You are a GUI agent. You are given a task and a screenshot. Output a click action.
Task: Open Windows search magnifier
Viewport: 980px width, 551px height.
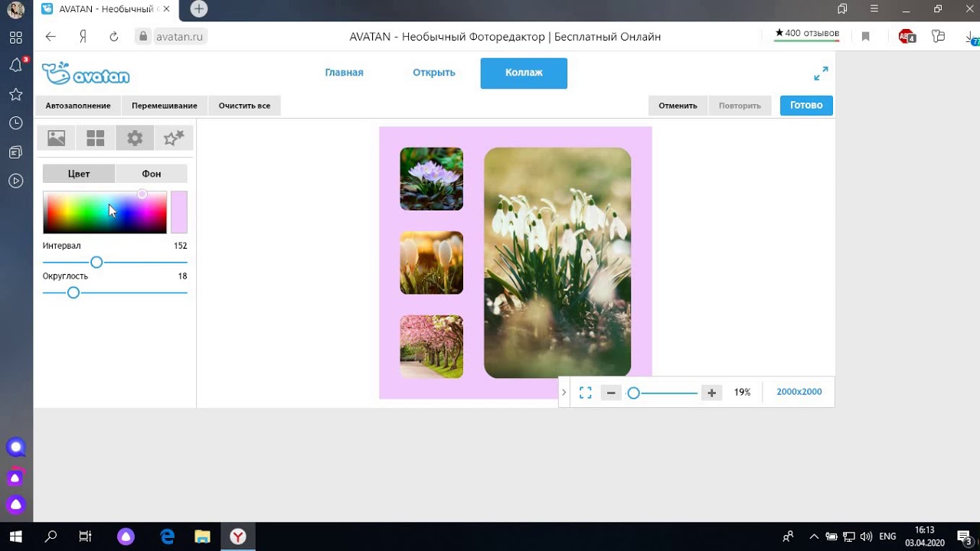51,536
